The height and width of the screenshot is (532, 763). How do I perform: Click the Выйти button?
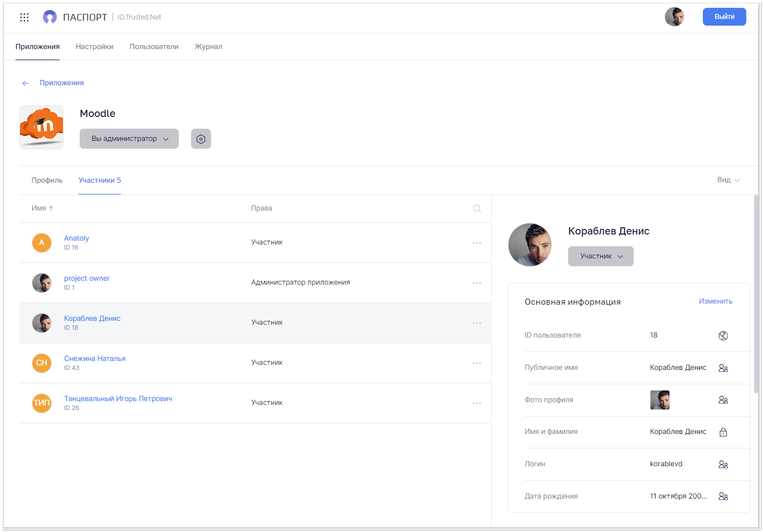724,17
